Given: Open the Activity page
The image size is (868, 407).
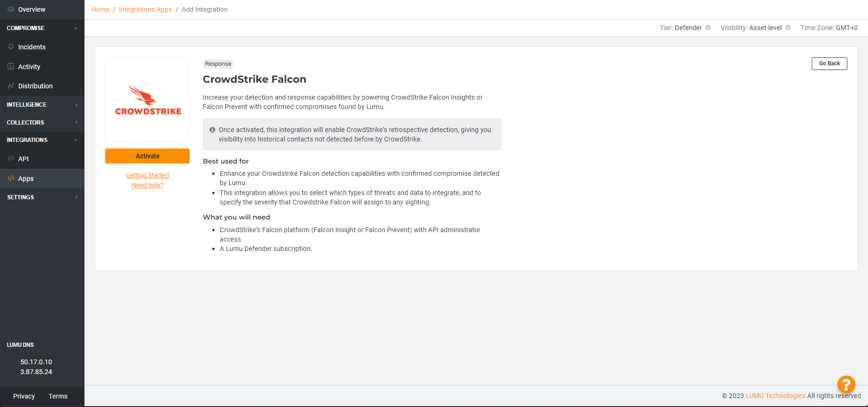Looking at the screenshot, I should pyautogui.click(x=42, y=67).
